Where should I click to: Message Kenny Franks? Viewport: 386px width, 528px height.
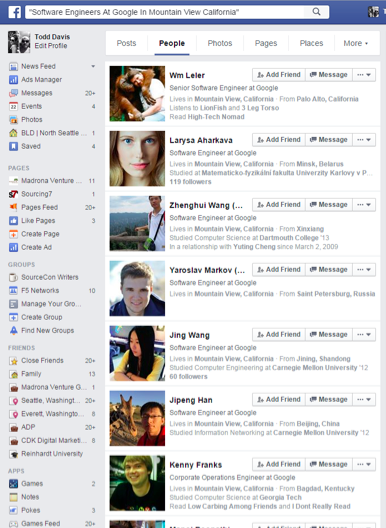tap(329, 464)
